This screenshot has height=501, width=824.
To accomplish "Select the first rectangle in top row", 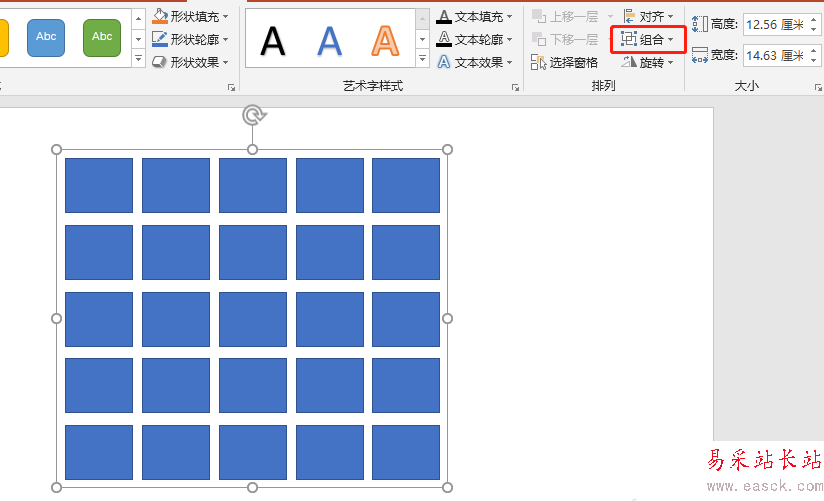I will click(99, 186).
